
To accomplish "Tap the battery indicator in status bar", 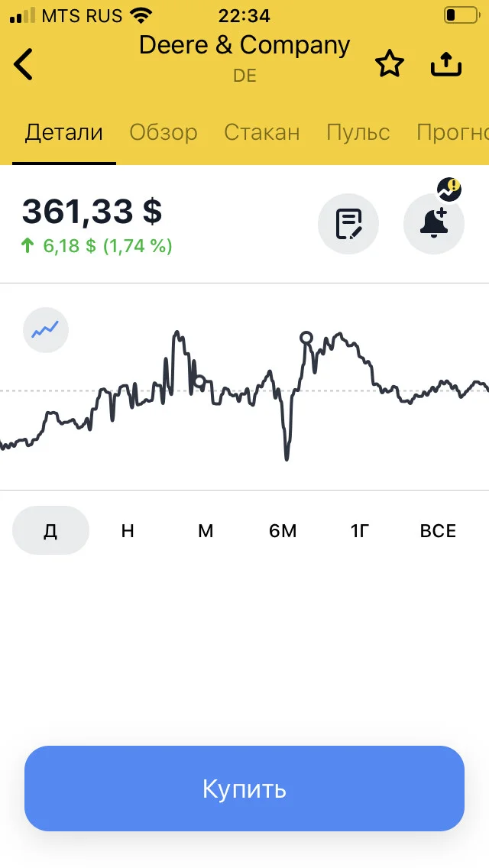I will [x=461, y=15].
